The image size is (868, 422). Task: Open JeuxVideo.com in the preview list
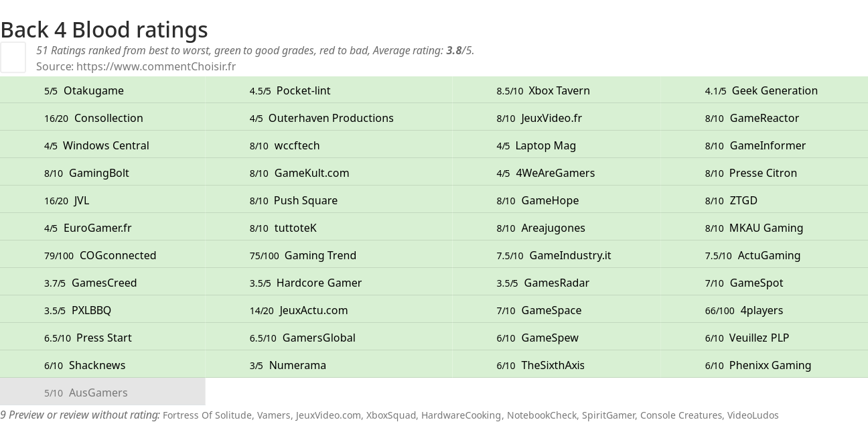click(x=328, y=415)
